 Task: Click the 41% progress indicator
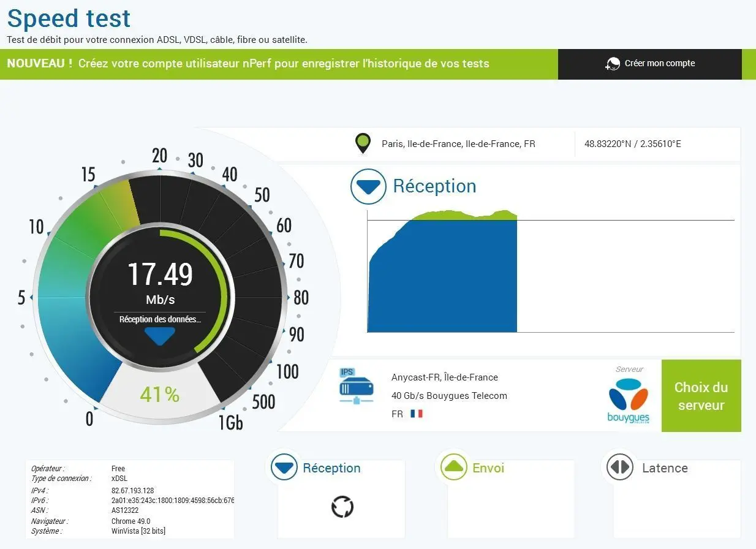(x=159, y=395)
